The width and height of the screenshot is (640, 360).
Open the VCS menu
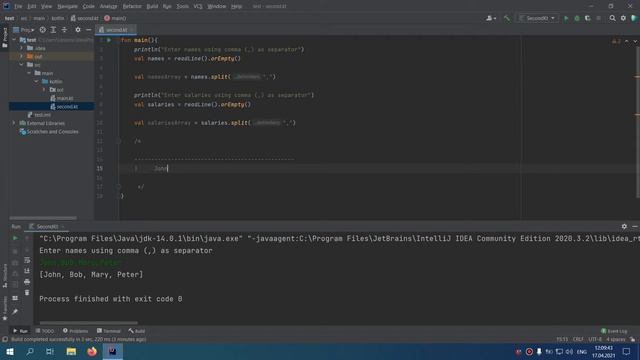(198, 6)
